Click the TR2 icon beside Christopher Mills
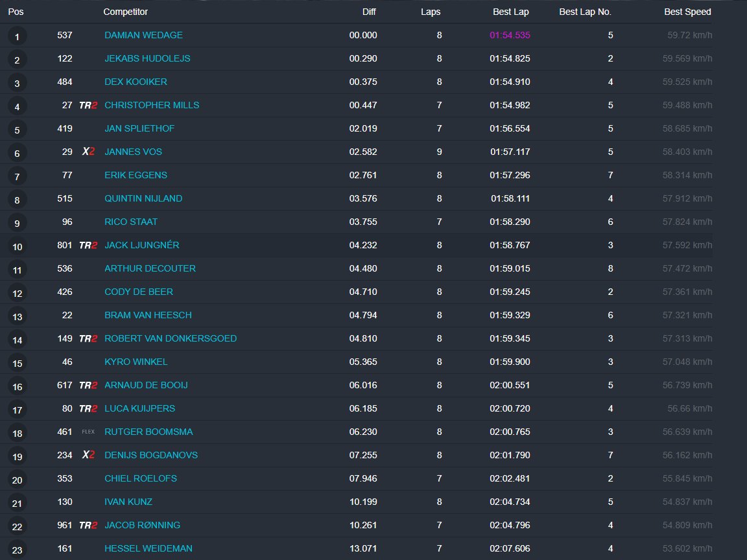This screenshot has height=560, width=747. (88, 105)
